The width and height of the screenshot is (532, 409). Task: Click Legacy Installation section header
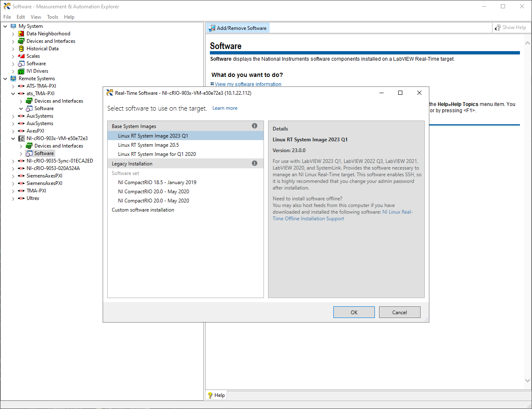185,163
